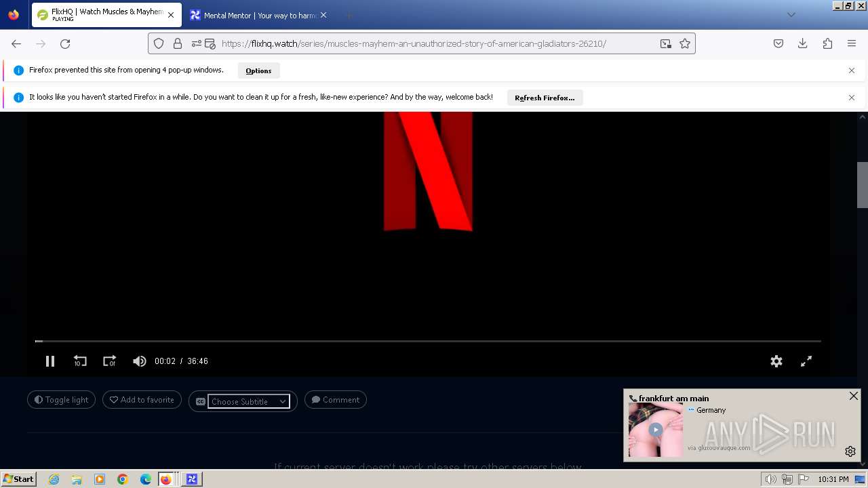Image resolution: width=868 pixels, height=488 pixels.
Task: Close the Mental Mentor tab
Action: point(323,15)
